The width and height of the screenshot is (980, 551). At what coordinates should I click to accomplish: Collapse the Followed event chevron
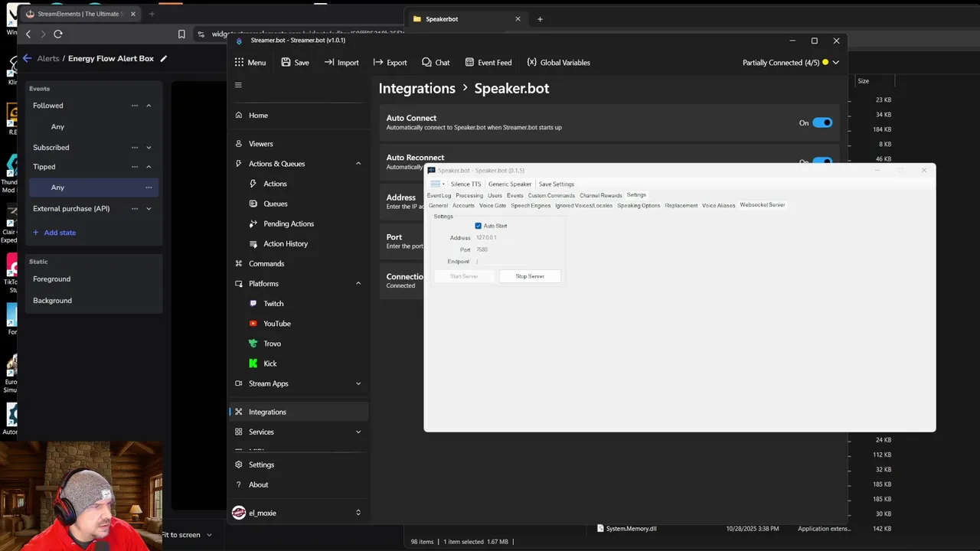[x=149, y=106]
